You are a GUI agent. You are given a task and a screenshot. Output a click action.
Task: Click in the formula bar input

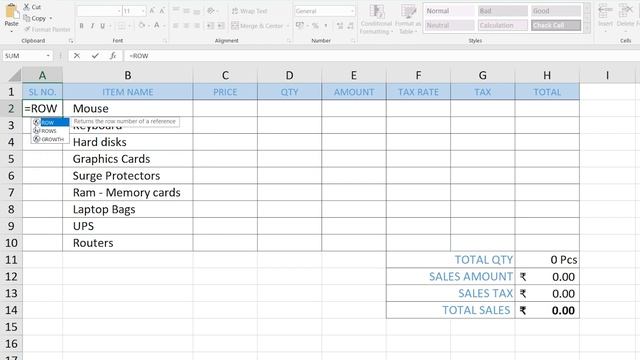(x=382, y=56)
